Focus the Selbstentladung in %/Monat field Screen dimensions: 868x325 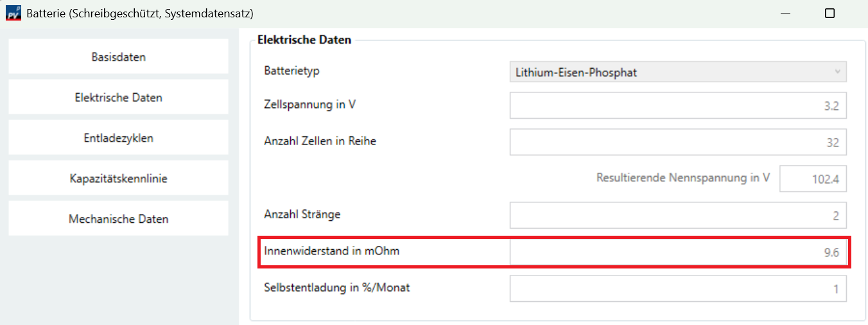point(677,289)
